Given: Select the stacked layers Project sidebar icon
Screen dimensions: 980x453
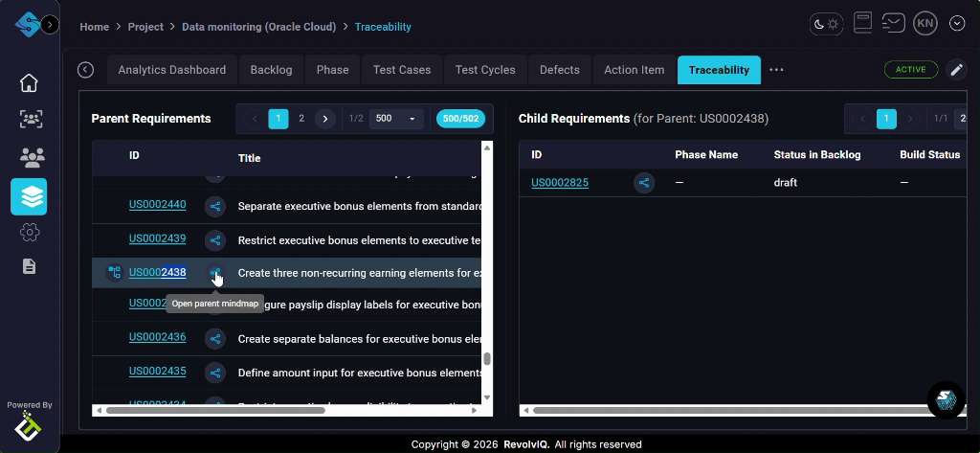Looking at the screenshot, I should pos(29,196).
